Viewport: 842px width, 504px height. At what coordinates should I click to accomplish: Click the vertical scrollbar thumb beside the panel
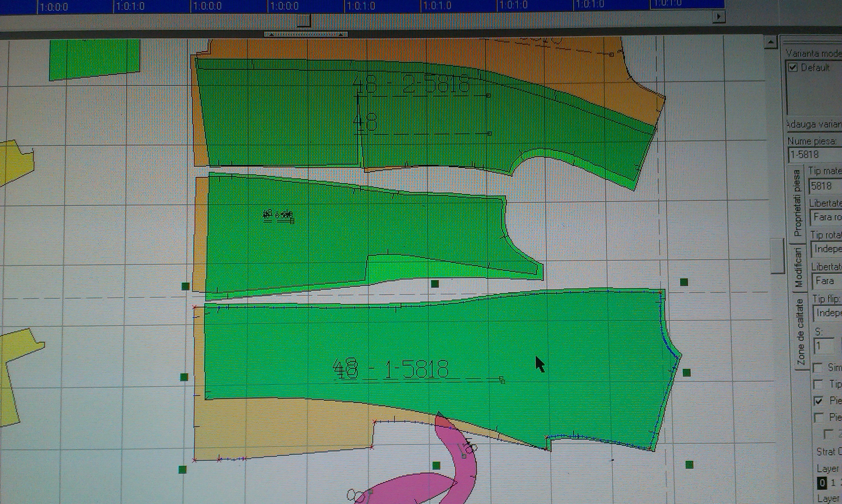click(x=777, y=256)
